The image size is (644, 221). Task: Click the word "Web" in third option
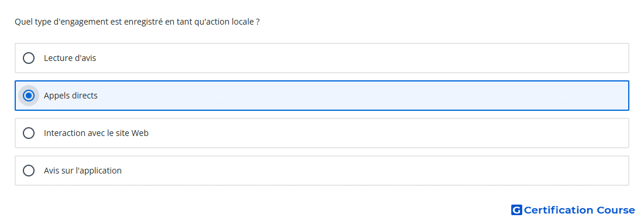(140, 133)
